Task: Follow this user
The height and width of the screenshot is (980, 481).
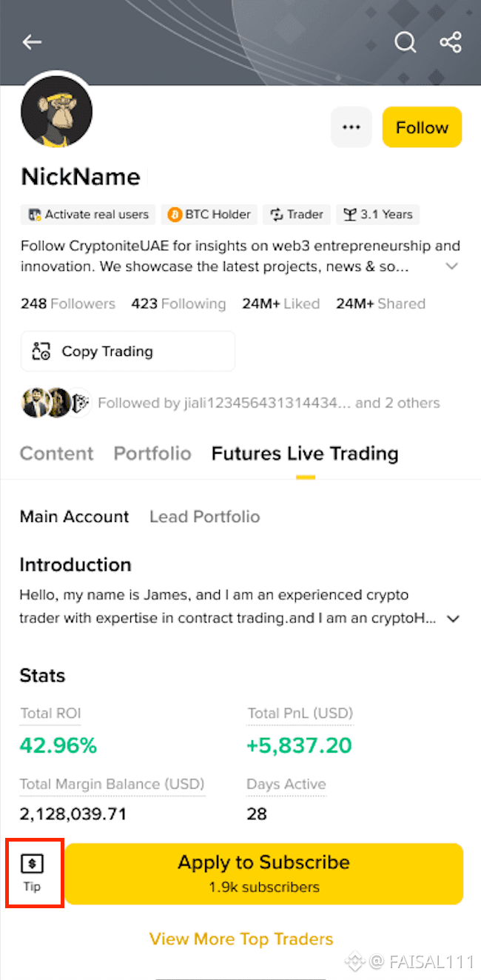Action: pos(422,127)
